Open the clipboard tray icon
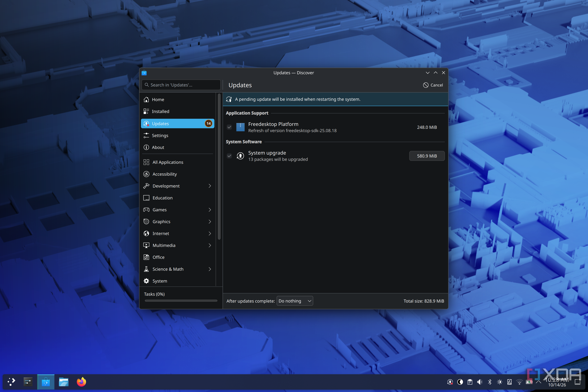Viewport: 588px width, 392px height. coord(470,382)
